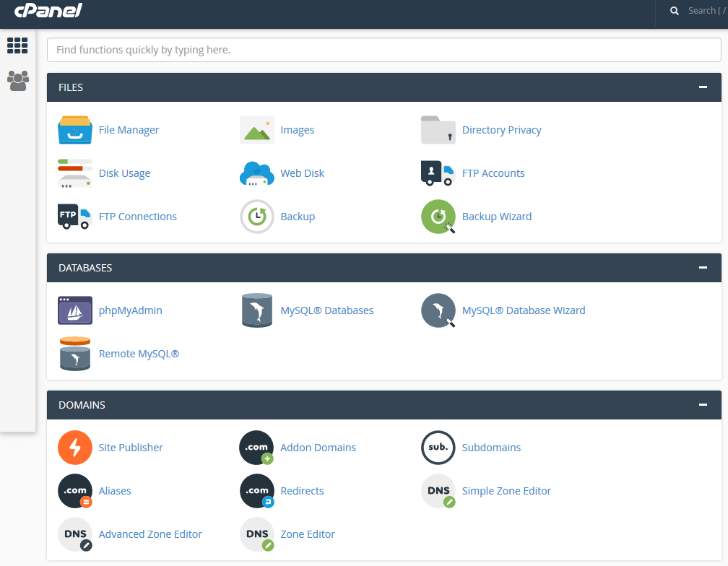This screenshot has height=566, width=728.
Task: Click the MySQL® Databases link
Action: point(327,310)
